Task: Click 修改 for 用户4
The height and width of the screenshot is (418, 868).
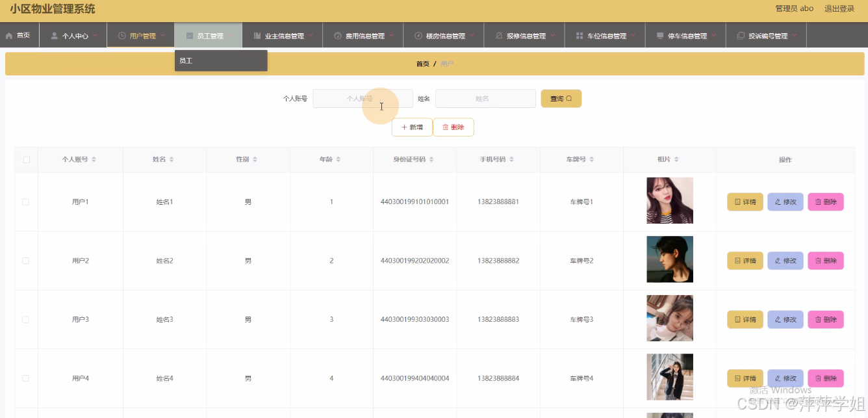Action: click(785, 378)
